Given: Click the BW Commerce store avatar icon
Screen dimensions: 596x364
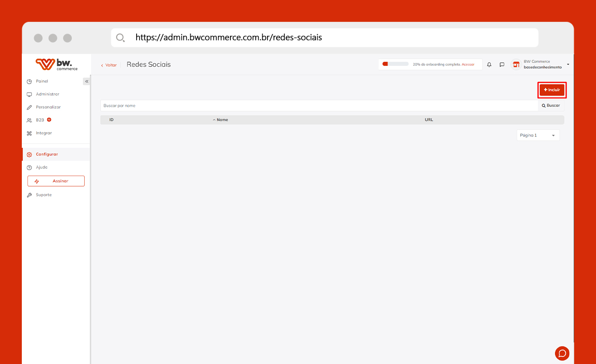Looking at the screenshot, I should pos(516,65).
